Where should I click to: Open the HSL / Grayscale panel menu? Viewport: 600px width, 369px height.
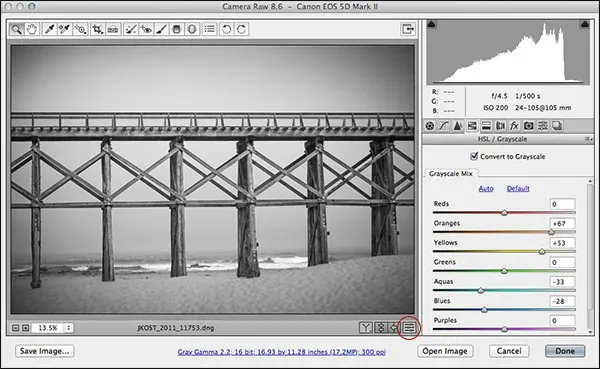pyautogui.click(x=589, y=139)
